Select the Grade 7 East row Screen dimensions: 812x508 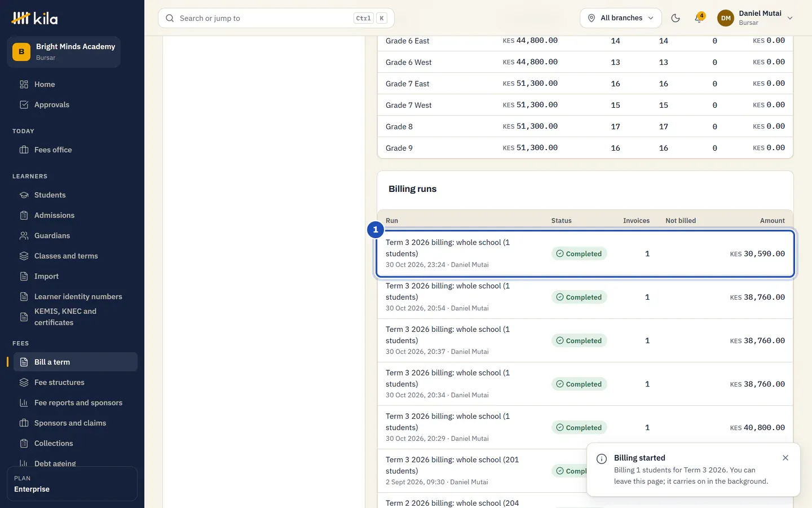point(585,84)
